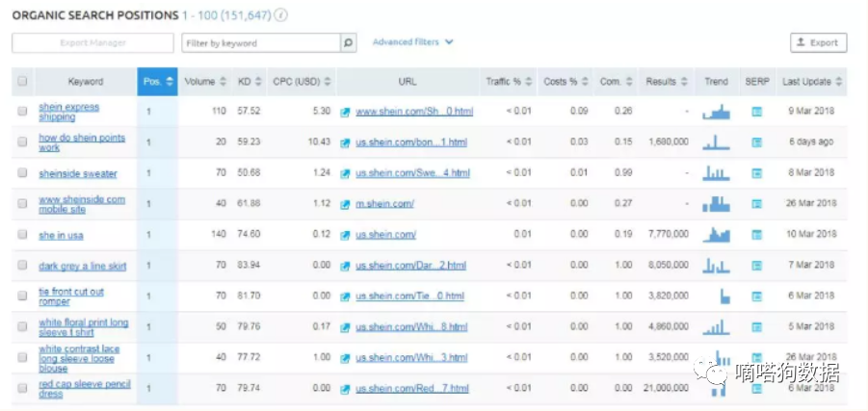Open URL link us.shein.com/Red...7.html
This screenshot has height=411, width=868.
[412, 388]
